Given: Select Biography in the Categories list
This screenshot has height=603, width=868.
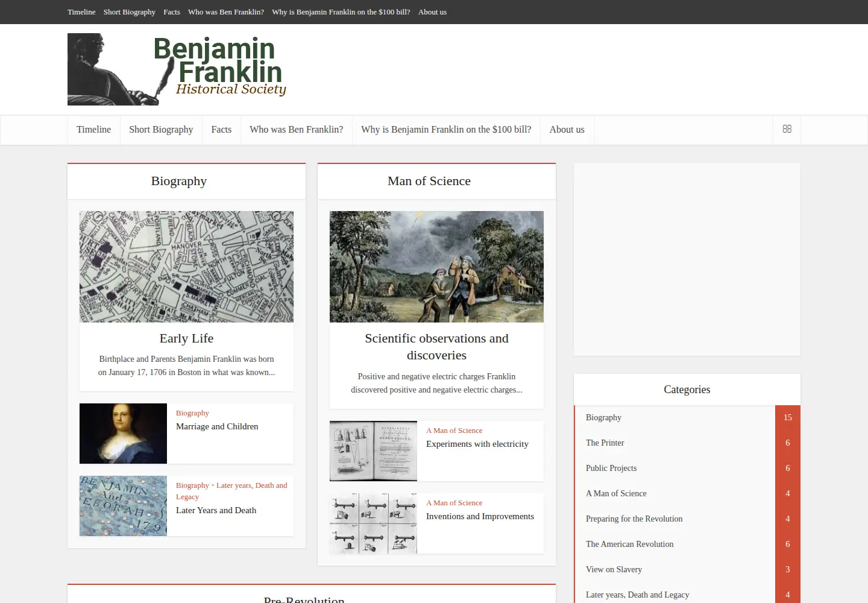Looking at the screenshot, I should click(603, 417).
